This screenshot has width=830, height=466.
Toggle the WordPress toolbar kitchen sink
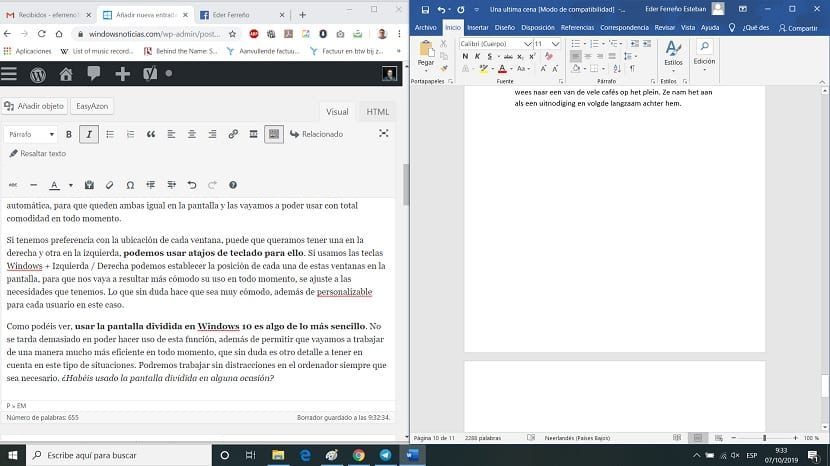pyautogui.click(x=274, y=135)
